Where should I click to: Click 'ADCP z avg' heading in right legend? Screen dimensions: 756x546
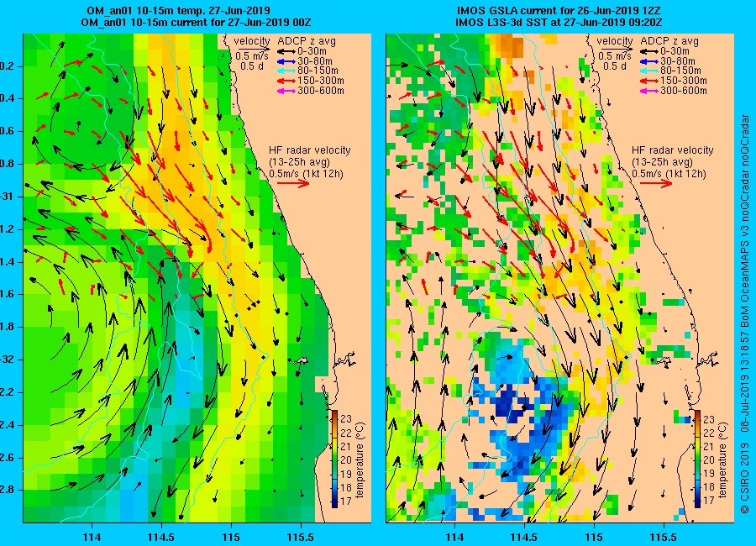(669, 41)
